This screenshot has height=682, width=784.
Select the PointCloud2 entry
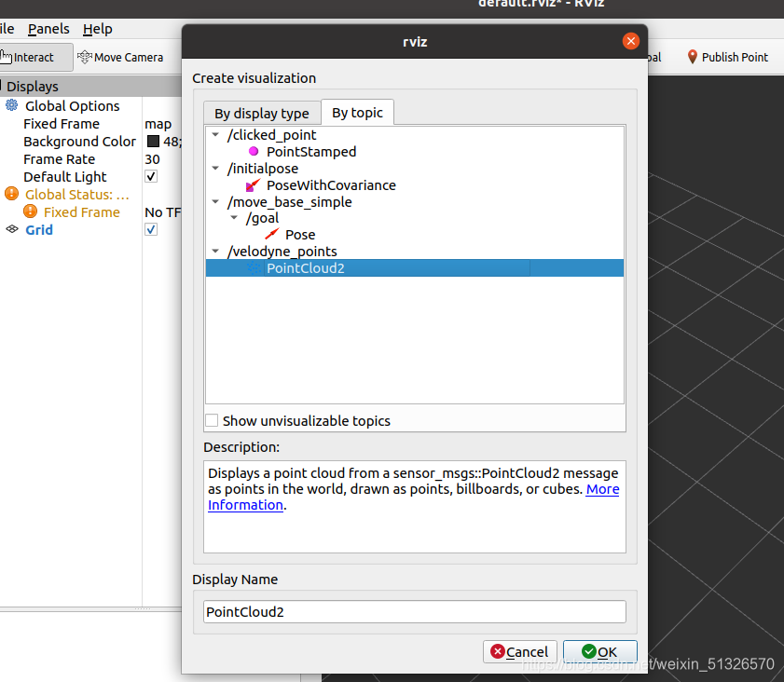415,268
